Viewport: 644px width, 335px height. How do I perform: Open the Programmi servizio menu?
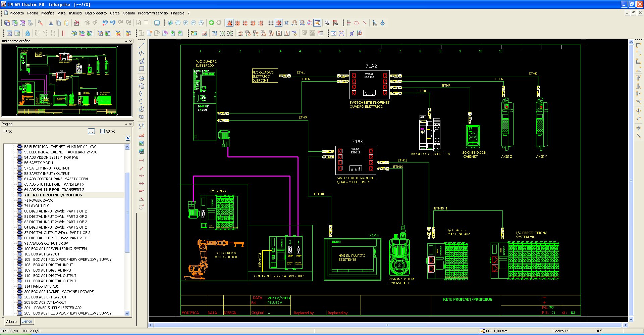153,13
